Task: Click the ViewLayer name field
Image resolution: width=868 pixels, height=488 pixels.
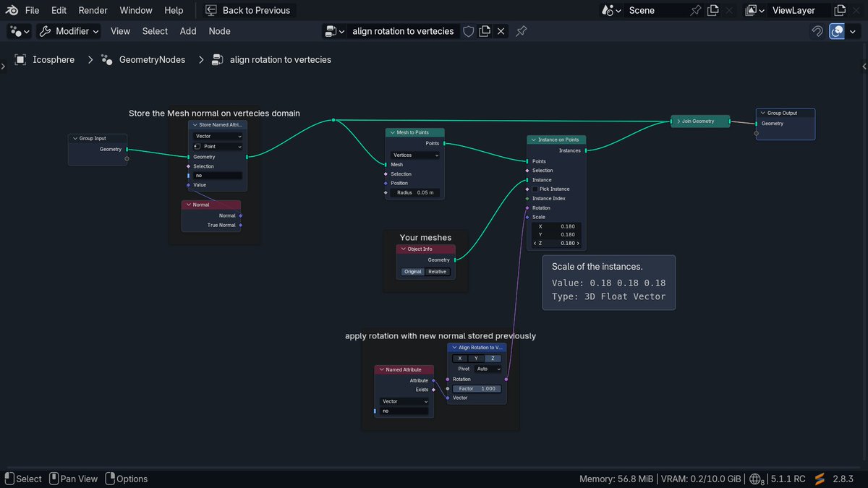Action: point(799,10)
